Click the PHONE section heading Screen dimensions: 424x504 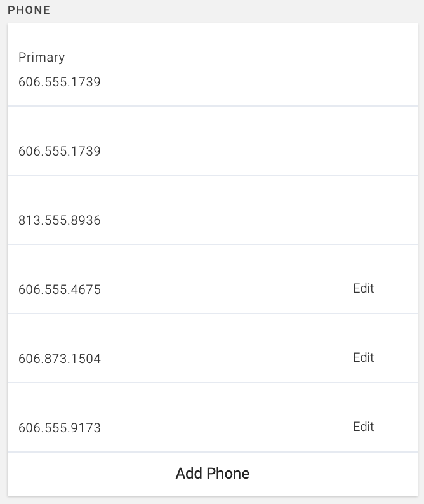(x=29, y=11)
